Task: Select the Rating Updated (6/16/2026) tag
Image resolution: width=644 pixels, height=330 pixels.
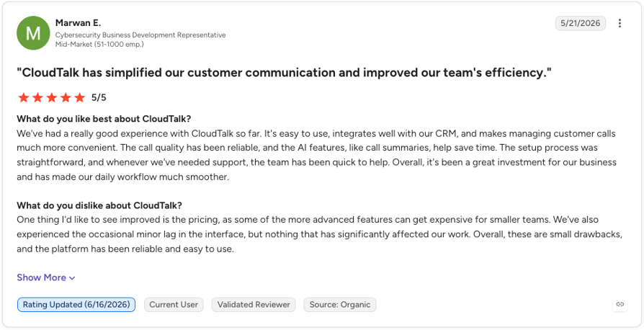Action: tap(76, 305)
